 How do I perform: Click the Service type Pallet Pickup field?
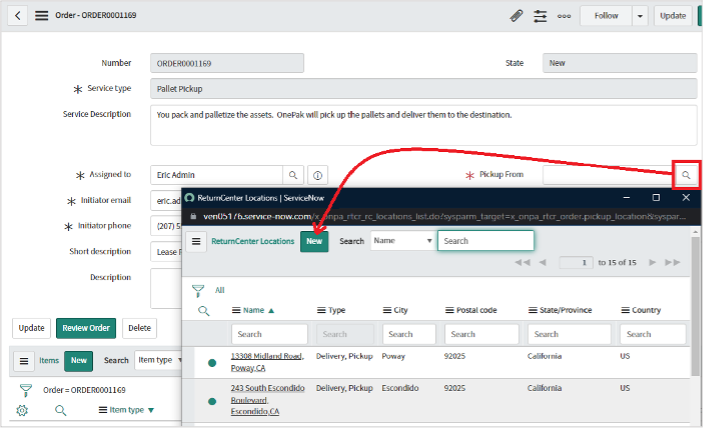423,89
